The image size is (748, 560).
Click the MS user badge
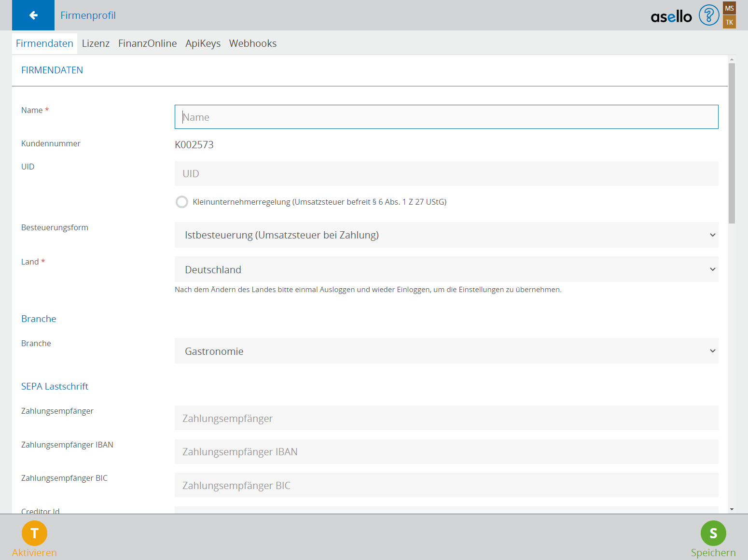click(729, 8)
